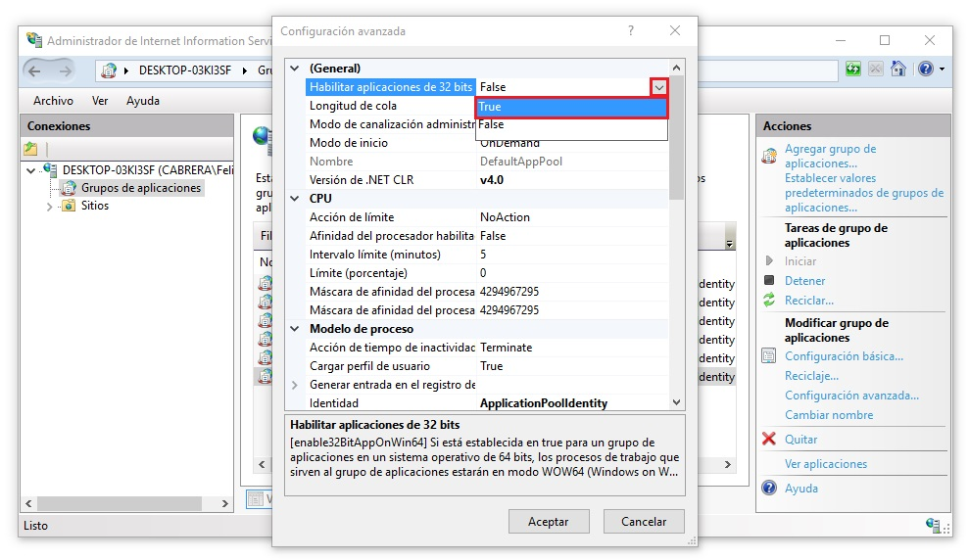969x560 pixels.
Task: Open the Habilitar aplicaciones de 32 bits dropdown arrow
Action: (659, 88)
